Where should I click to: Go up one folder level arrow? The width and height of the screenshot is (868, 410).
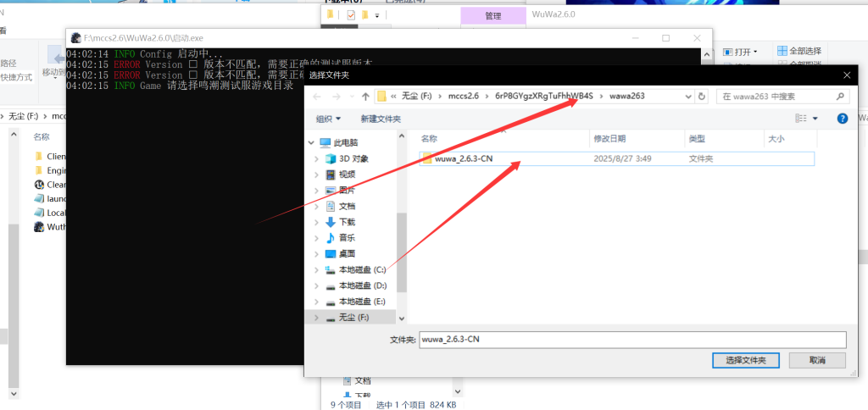pos(365,97)
